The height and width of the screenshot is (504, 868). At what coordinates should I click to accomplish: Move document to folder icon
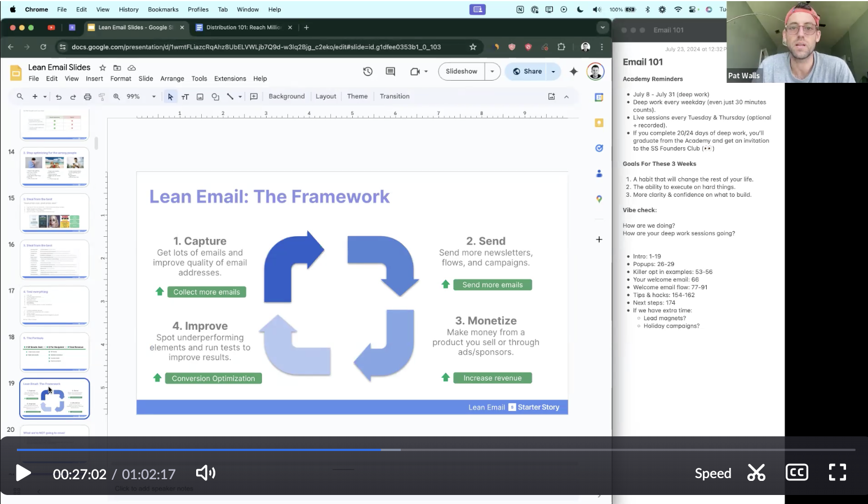[x=117, y=68]
